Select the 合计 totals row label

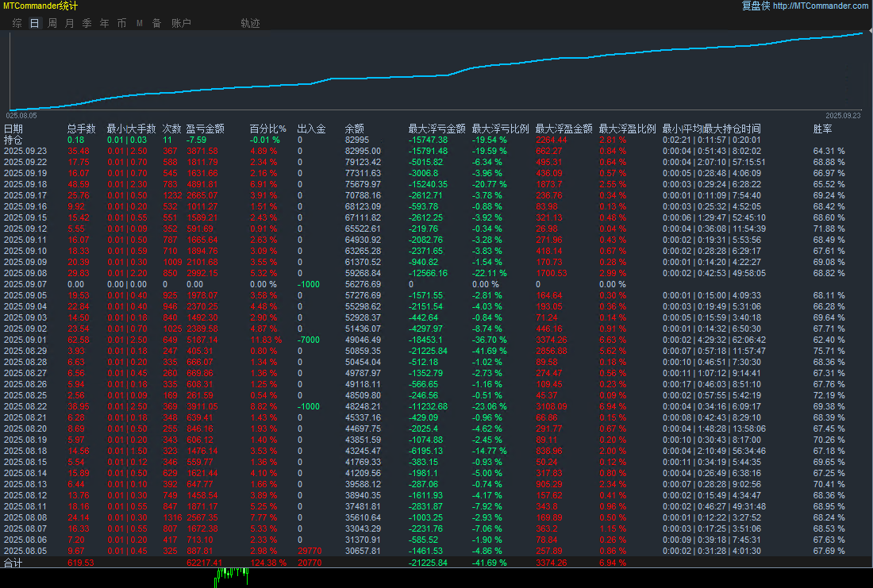[x=13, y=563]
